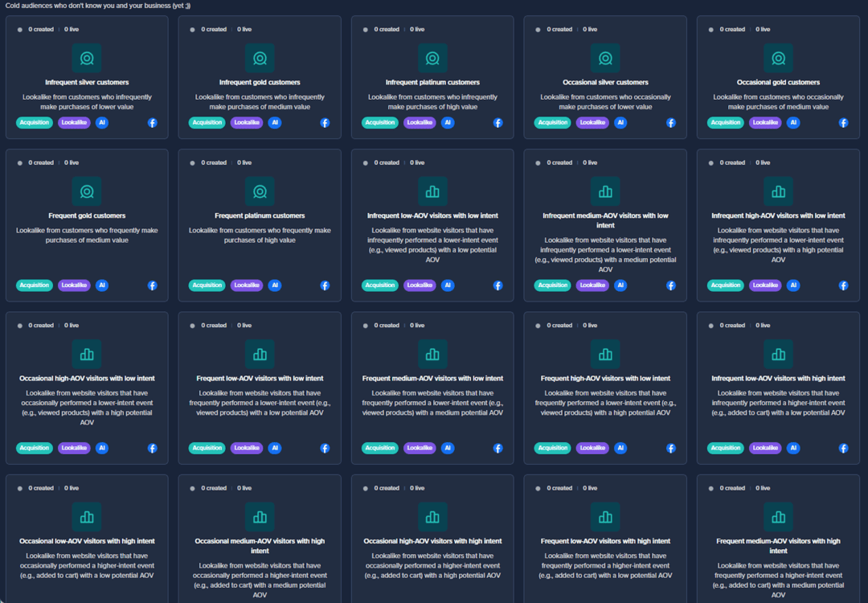The height and width of the screenshot is (603, 868).
Task: Click bar chart icon on Occasional low-AOV high intent card
Action: [x=87, y=517]
